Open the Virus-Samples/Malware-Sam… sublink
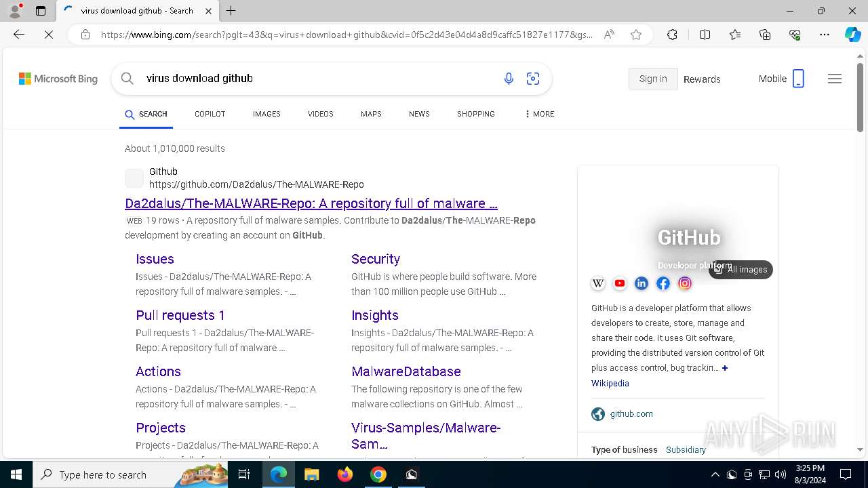The height and width of the screenshot is (488, 868). pos(426,436)
